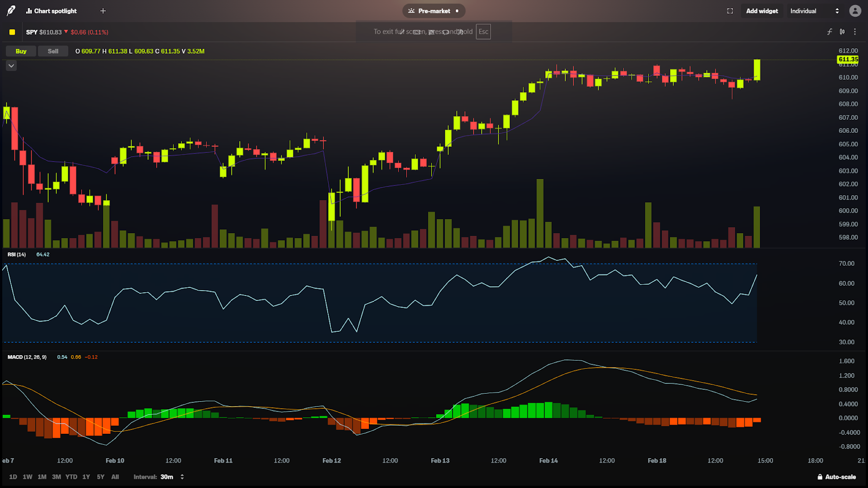The width and height of the screenshot is (868, 488).
Task: Open the Individual account dropdown
Action: [814, 11]
